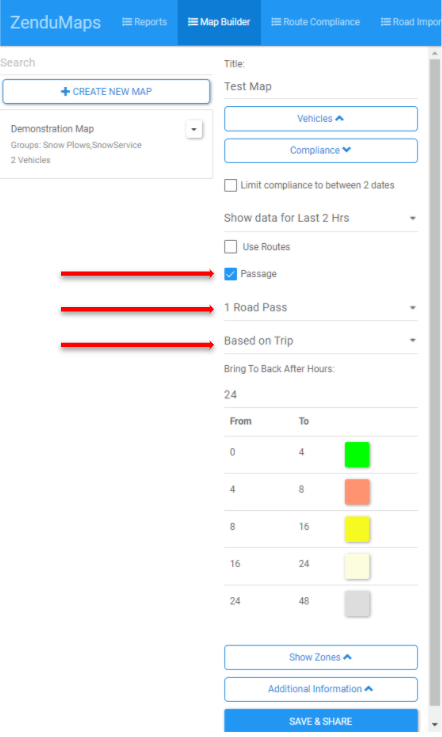Image resolution: width=442 pixels, height=737 pixels.
Task: Check the Use Routes box
Action: point(230,247)
